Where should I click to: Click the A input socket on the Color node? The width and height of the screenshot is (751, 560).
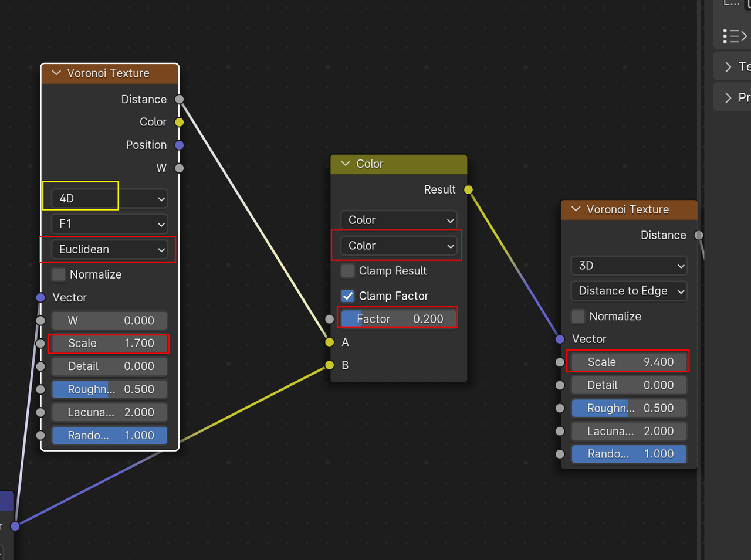(330, 342)
